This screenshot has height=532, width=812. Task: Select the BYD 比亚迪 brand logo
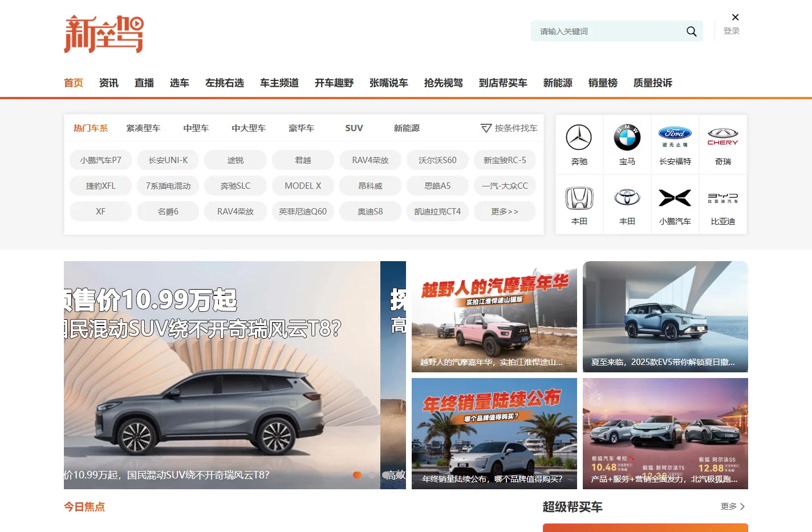coord(723,197)
